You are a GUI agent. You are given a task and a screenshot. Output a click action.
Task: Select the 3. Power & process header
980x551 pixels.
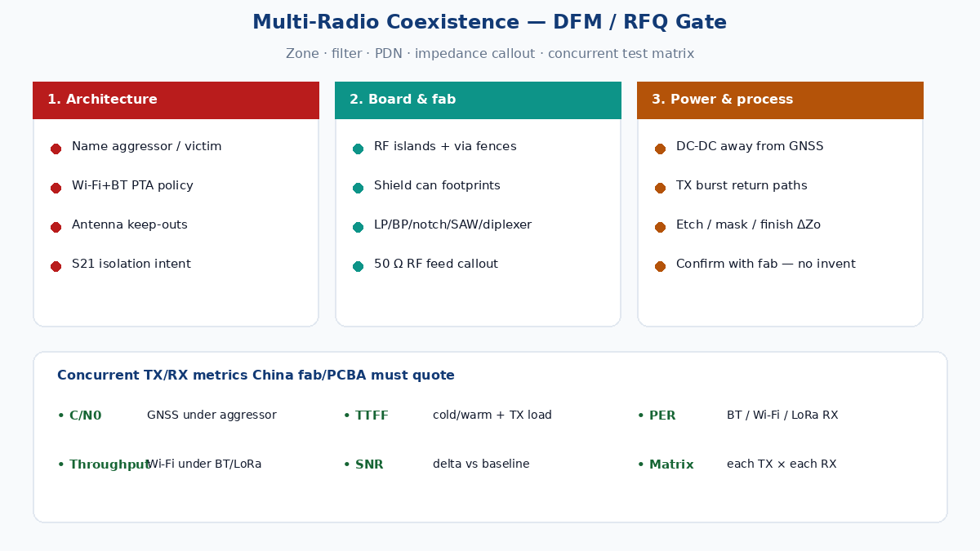[780, 100]
